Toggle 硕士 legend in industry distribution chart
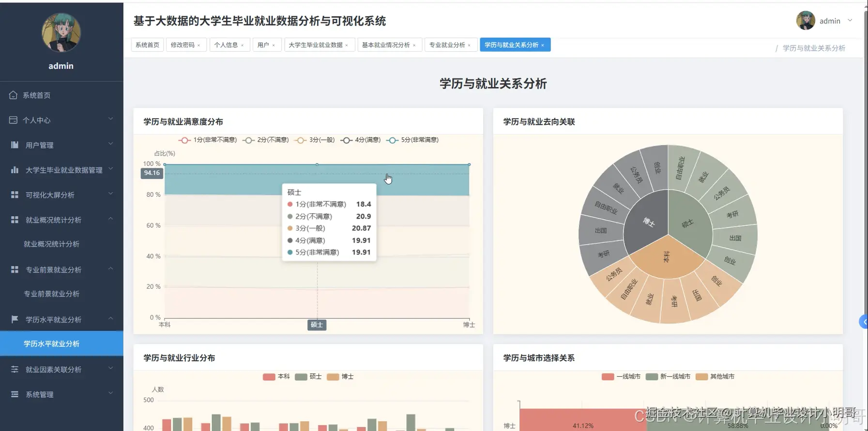 coord(308,376)
